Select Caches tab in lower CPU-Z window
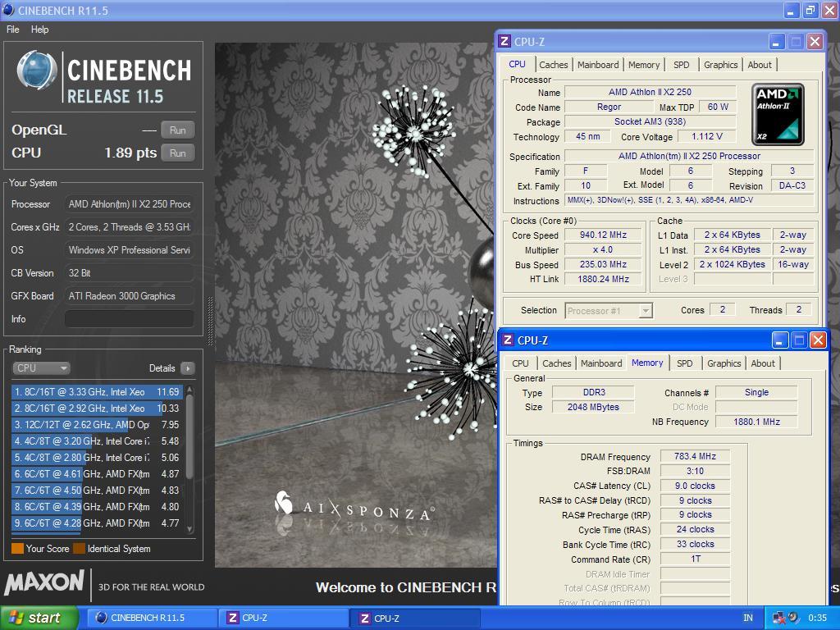Screen dimensions: 840x630 pyautogui.click(x=557, y=363)
